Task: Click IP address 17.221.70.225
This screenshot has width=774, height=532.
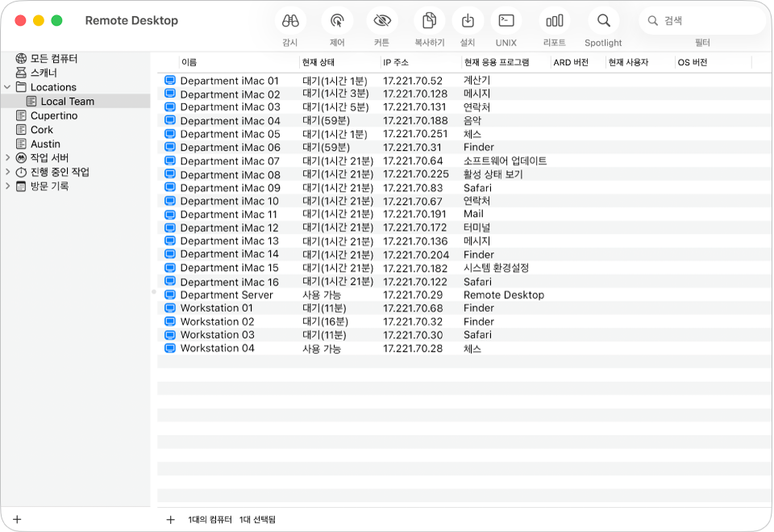Action: pyautogui.click(x=416, y=174)
